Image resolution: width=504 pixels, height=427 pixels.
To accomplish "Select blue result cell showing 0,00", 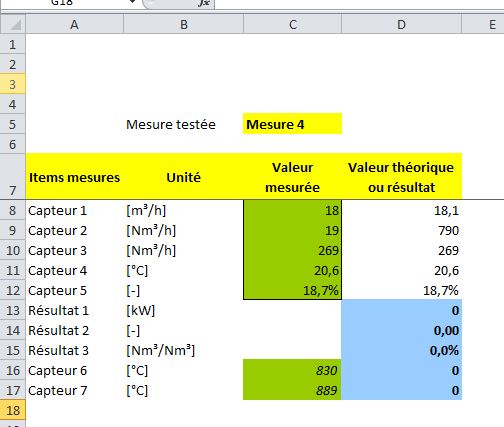I will [402, 330].
